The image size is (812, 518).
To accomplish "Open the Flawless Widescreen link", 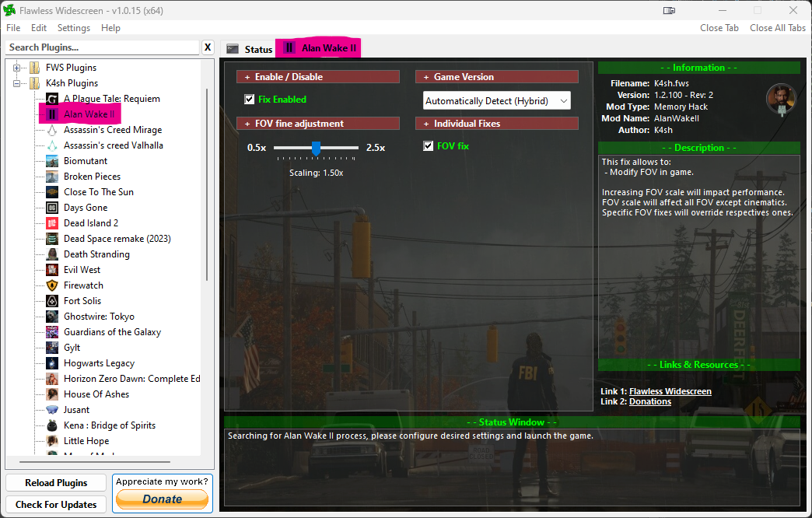I will (670, 391).
